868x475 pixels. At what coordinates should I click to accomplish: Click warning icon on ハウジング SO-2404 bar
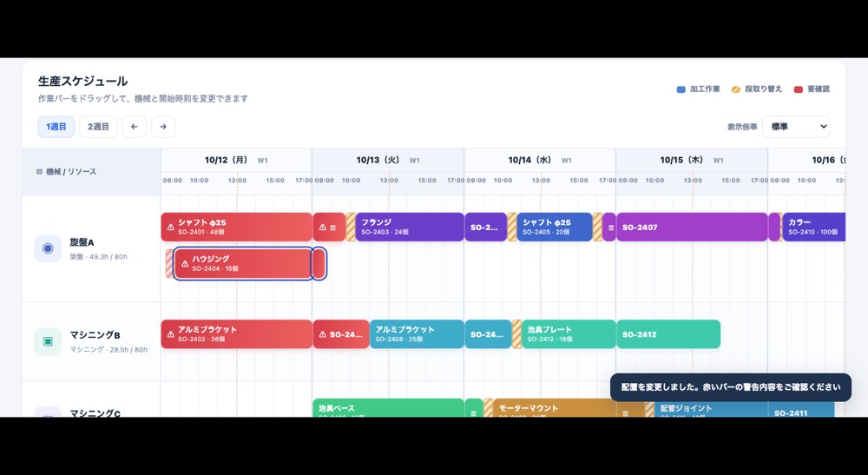[185, 263]
